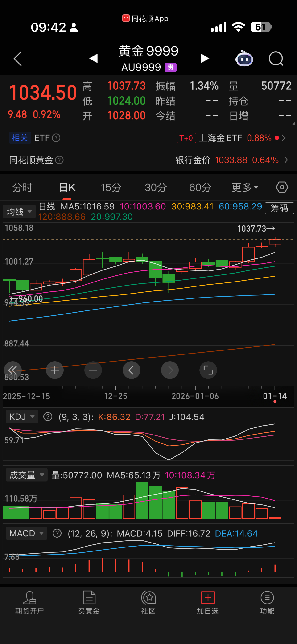Tap low price 1024.00
This screenshot has width=297, height=644.
127,101
